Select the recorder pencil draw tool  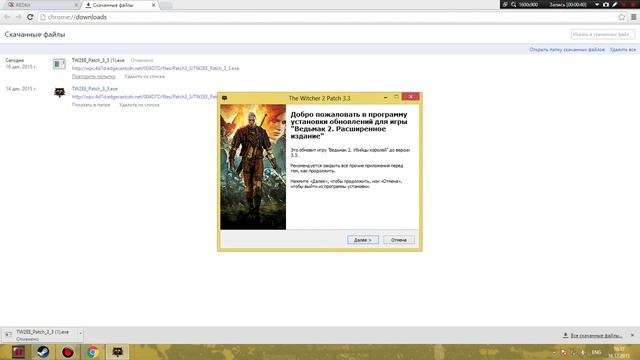[615, 4]
